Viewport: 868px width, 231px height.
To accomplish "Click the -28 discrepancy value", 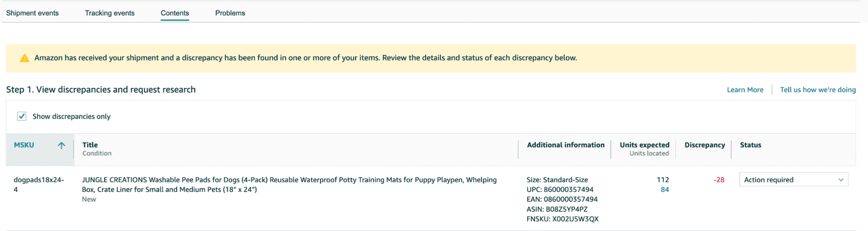I will (x=719, y=180).
